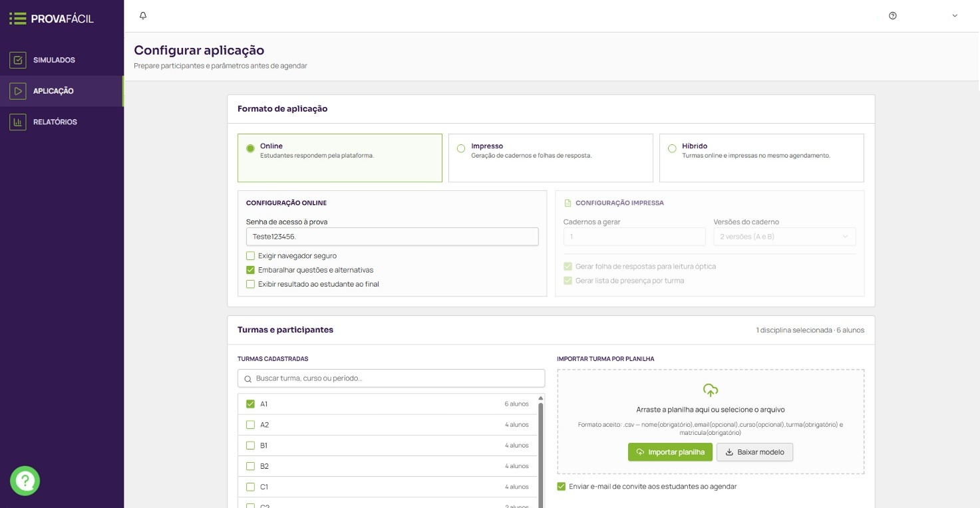Open the green help chat bubble

click(x=25, y=480)
